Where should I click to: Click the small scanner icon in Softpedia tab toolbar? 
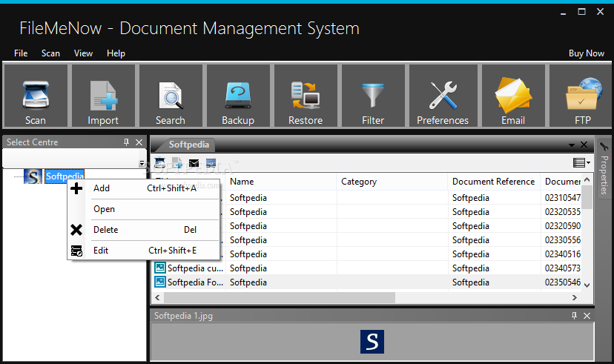tap(159, 163)
